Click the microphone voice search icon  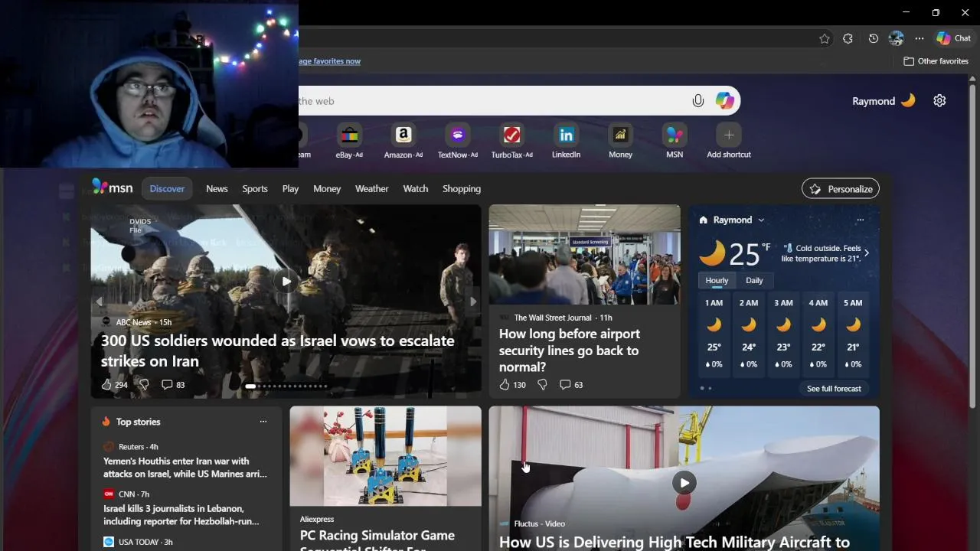click(x=697, y=101)
